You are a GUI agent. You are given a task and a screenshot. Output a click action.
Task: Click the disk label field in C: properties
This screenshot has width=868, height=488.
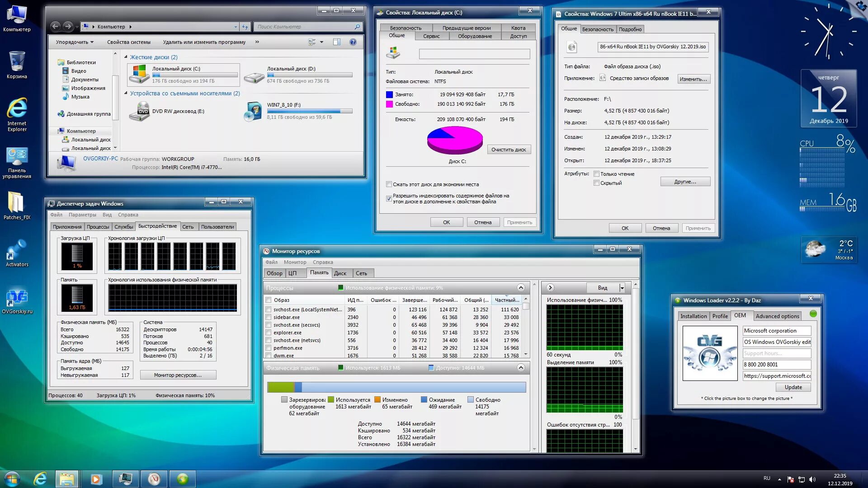[474, 54]
